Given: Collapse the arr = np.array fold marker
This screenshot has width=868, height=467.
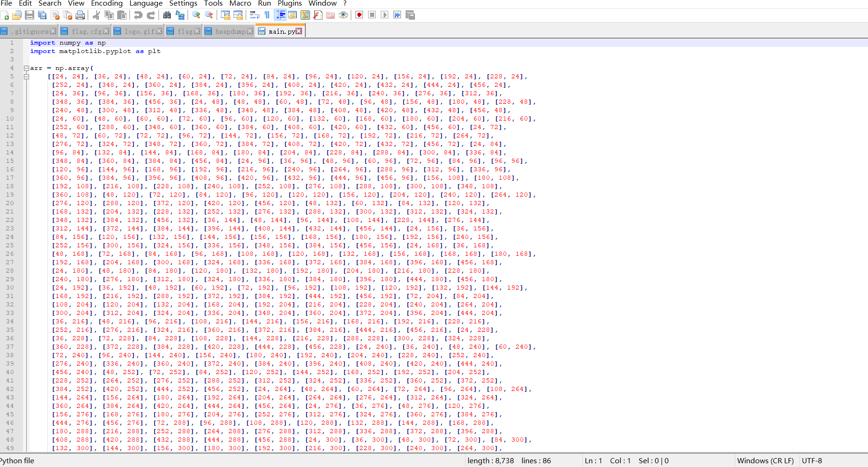Looking at the screenshot, I should (x=27, y=68).
